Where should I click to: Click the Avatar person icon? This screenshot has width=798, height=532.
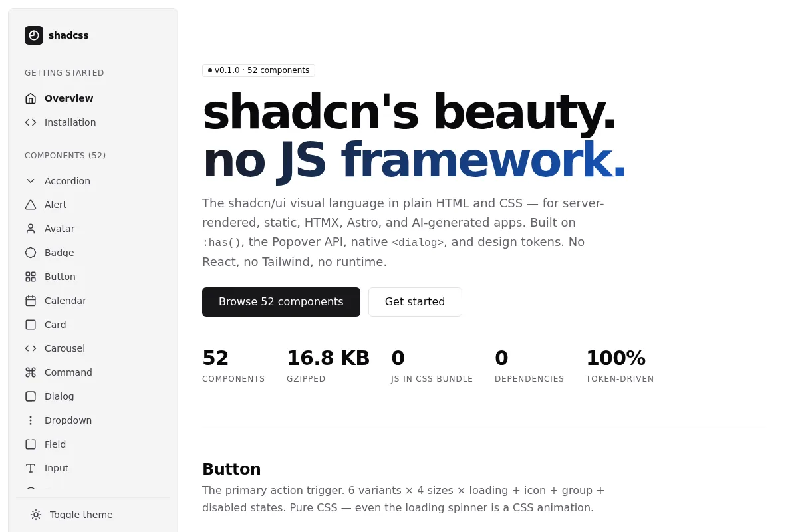[x=31, y=229]
